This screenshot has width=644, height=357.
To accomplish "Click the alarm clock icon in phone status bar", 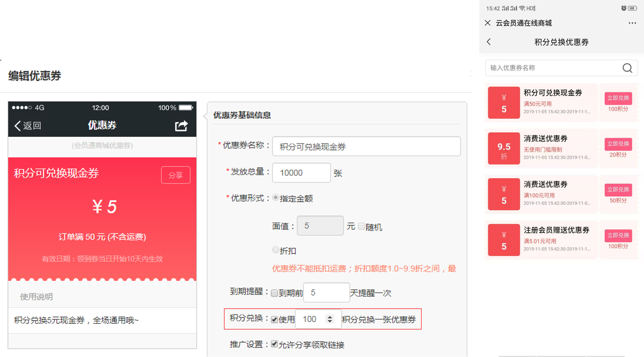I will [x=624, y=8].
